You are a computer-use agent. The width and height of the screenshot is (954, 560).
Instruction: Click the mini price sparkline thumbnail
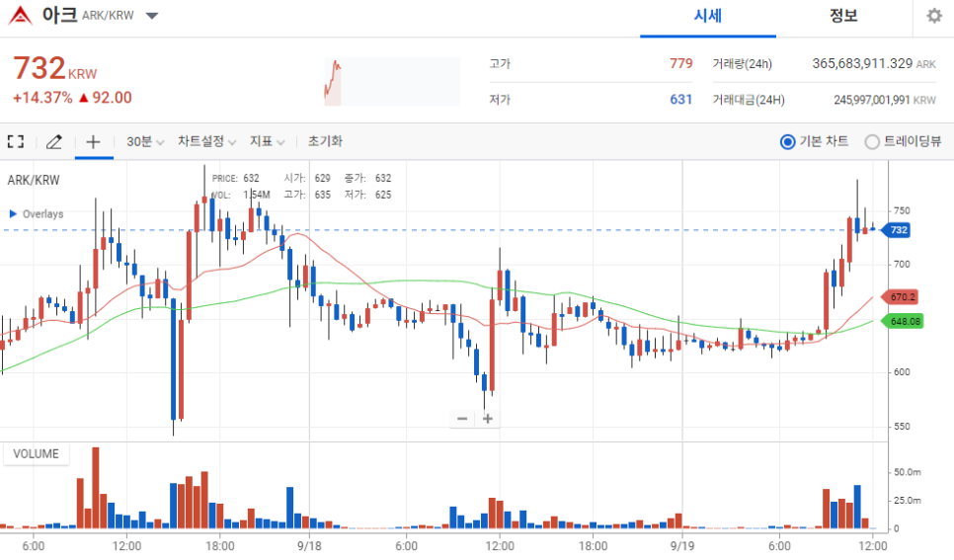pyautogui.click(x=392, y=82)
